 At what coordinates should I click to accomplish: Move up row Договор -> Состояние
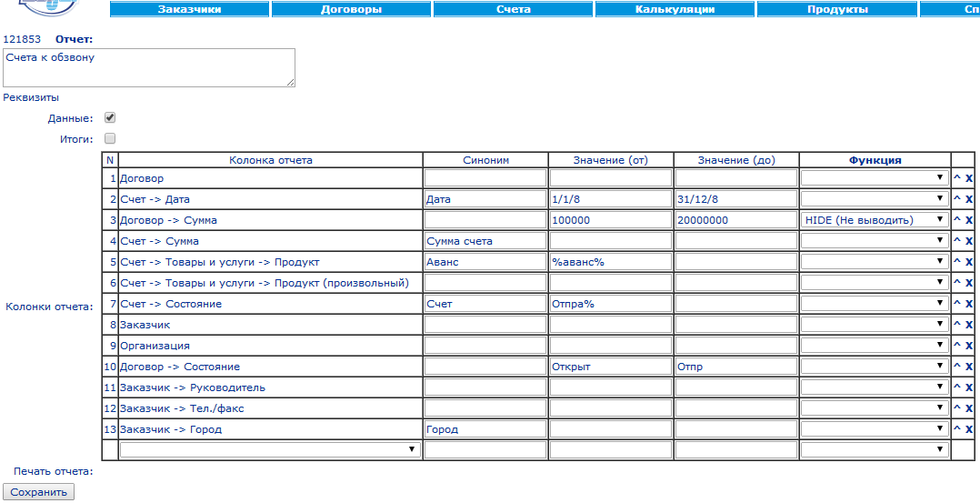[956, 367]
